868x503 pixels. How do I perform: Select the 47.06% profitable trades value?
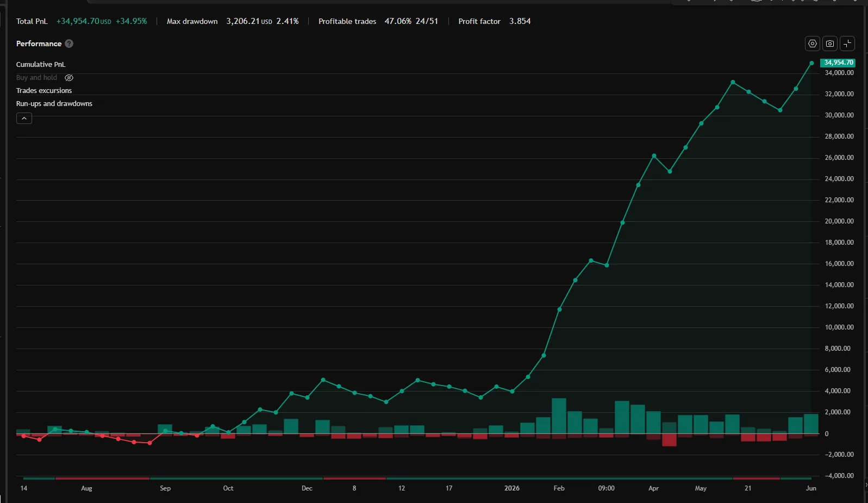click(398, 21)
